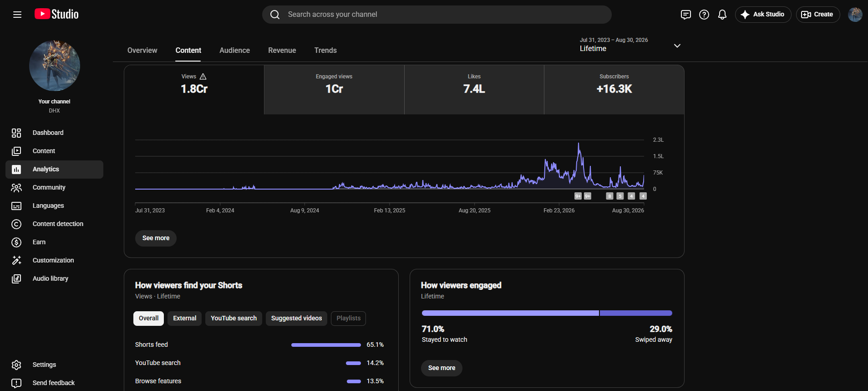This screenshot has height=391, width=868.
Task: Click See more under the views chart
Action: click(x=156, y=238)
